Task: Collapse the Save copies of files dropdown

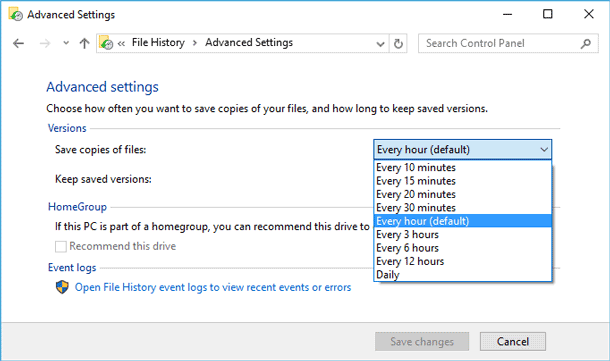Action: pos(463,149)
